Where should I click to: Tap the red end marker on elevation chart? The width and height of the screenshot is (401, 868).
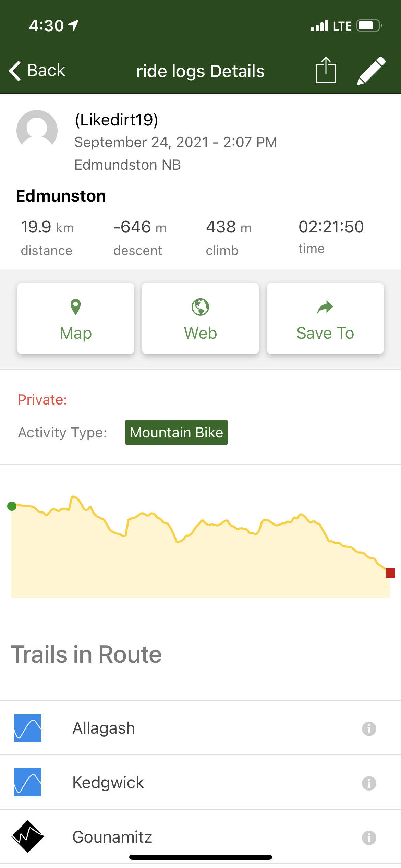[390, 573]
